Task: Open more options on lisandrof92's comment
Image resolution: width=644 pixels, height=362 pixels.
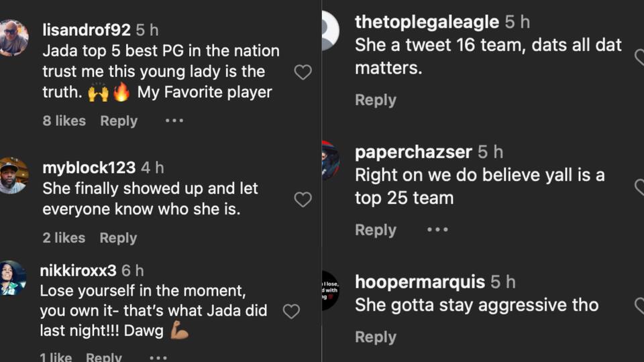Action: click(x=174, y=121)
